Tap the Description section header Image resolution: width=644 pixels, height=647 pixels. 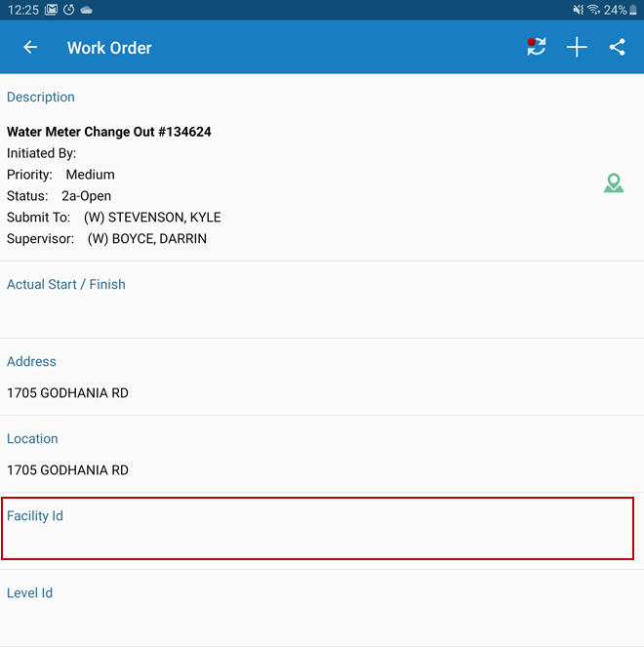(41, 98)
